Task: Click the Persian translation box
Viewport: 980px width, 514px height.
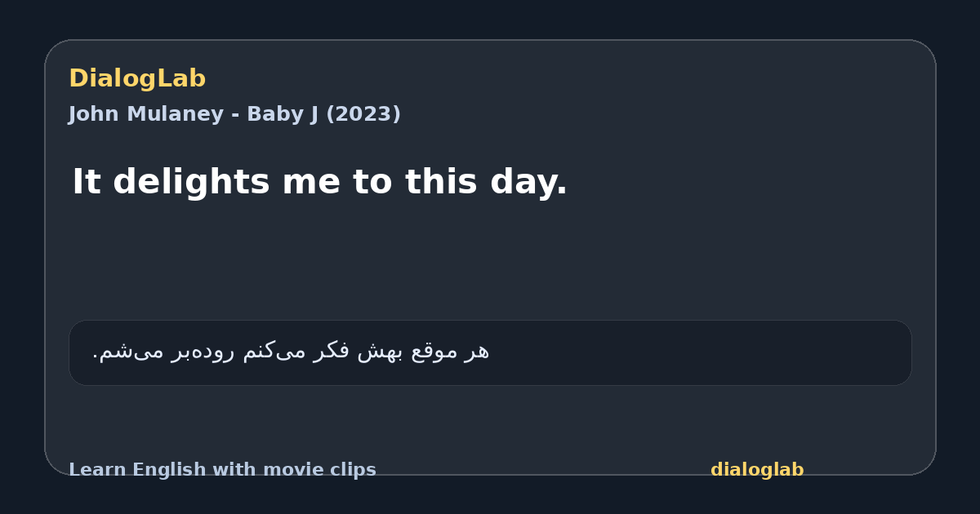Action: [x=490, y=352]
